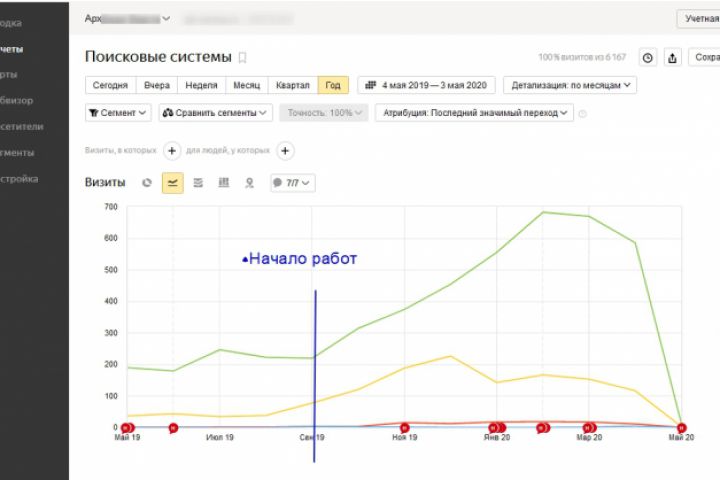This screenshot has height=480, width=720.
Task: Add a people condition with plus button
Action: (285, 151)
